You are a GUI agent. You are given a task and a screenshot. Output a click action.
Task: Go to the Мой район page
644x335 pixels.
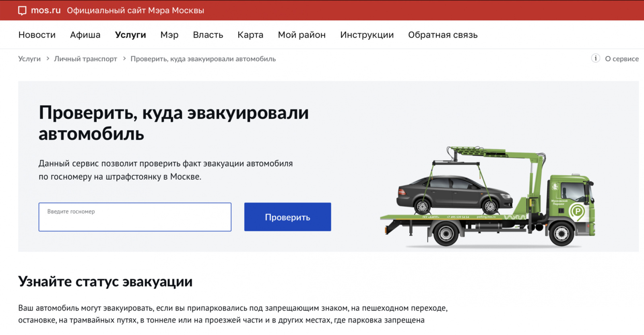(x=302, y=35)
